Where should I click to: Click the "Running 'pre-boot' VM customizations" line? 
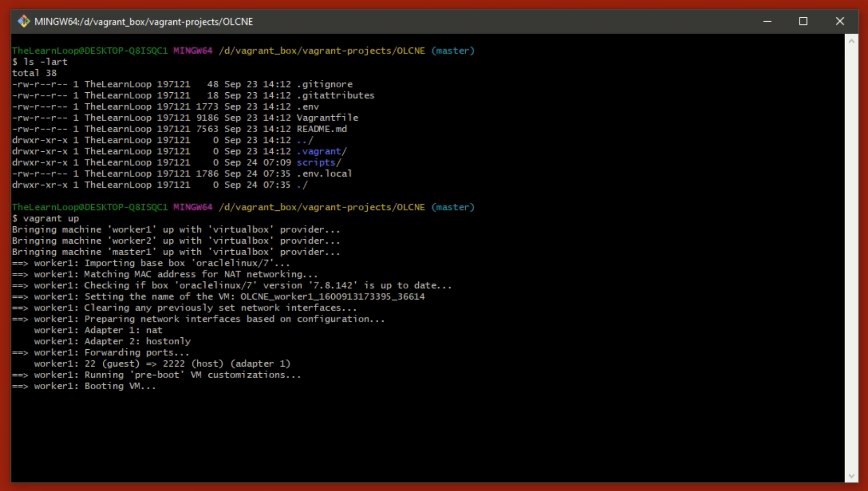point(157,375)
